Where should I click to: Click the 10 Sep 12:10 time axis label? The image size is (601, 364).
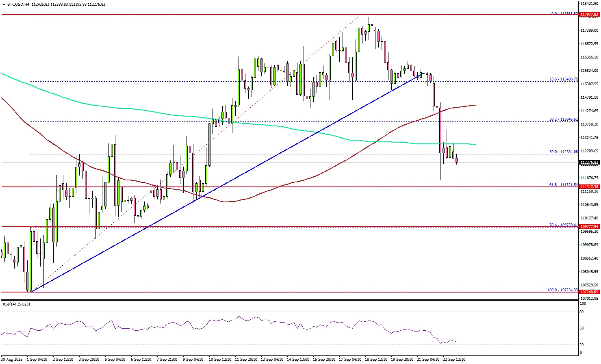click(220, 360)
